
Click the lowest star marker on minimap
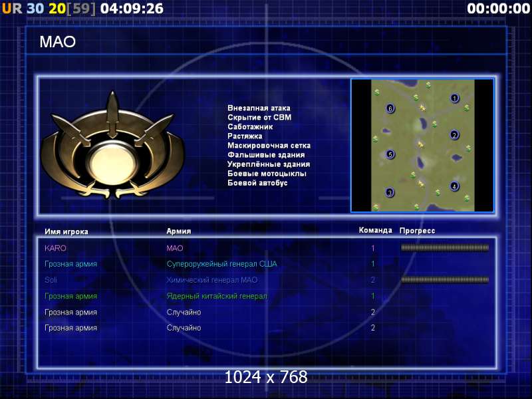[x=421, y=184]
